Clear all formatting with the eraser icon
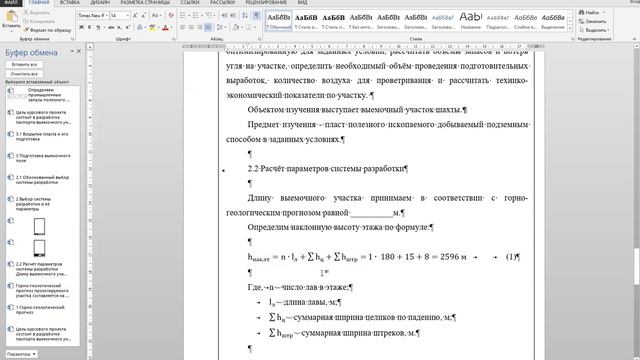The height and width of the screenshot is (360, 640). point(171,16)
